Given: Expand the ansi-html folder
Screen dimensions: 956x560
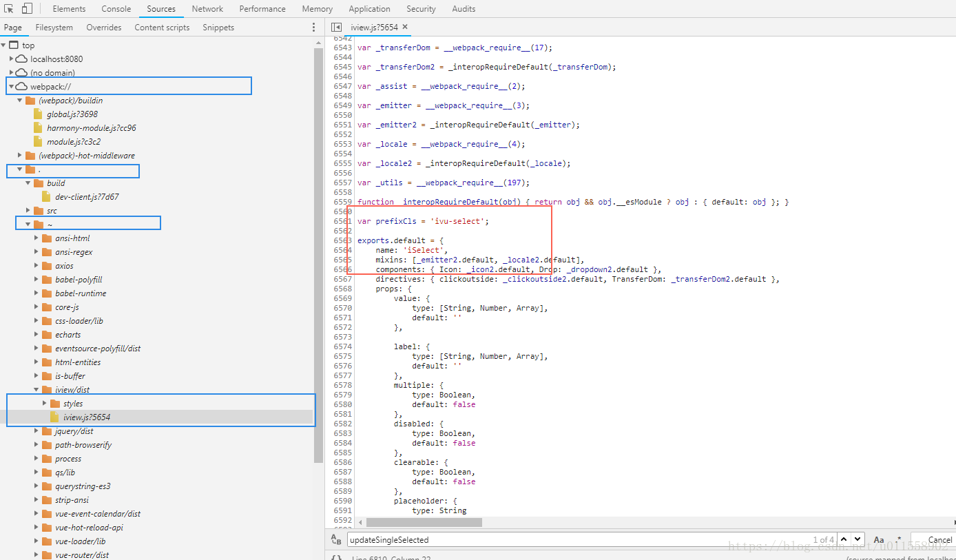Looking at the screenshot, I should coord(37,238).
